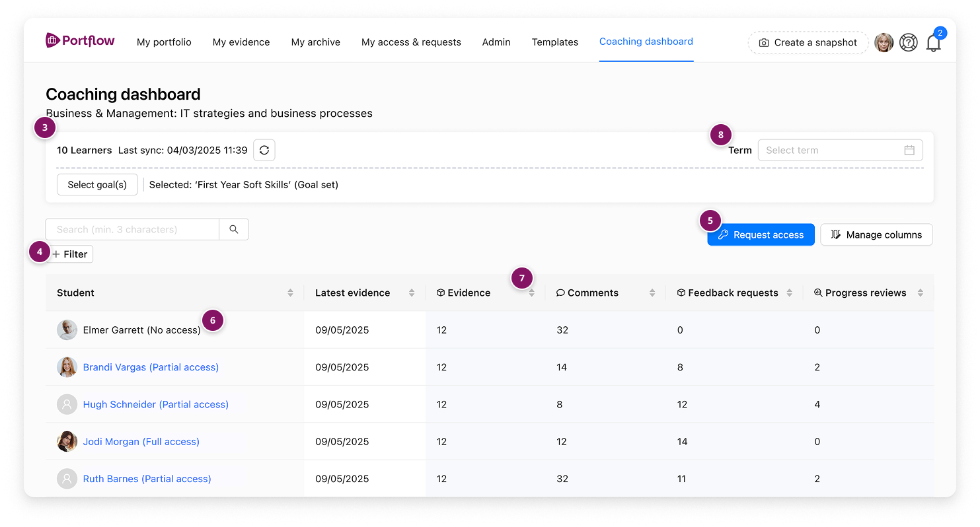
Task: Go to My portfolio tab
Action: pyautogui.click(x=164, y=42)
